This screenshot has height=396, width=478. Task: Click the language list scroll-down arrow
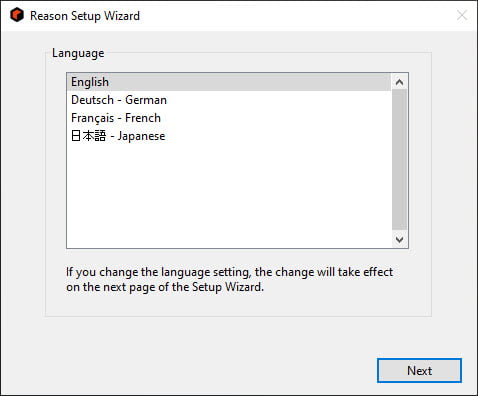pyautogui.click(x=399, y=239)
